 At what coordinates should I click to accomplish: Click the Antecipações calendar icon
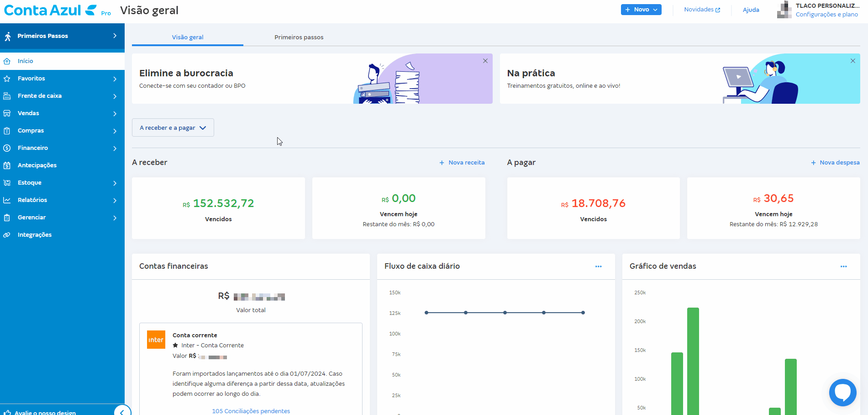7,165
